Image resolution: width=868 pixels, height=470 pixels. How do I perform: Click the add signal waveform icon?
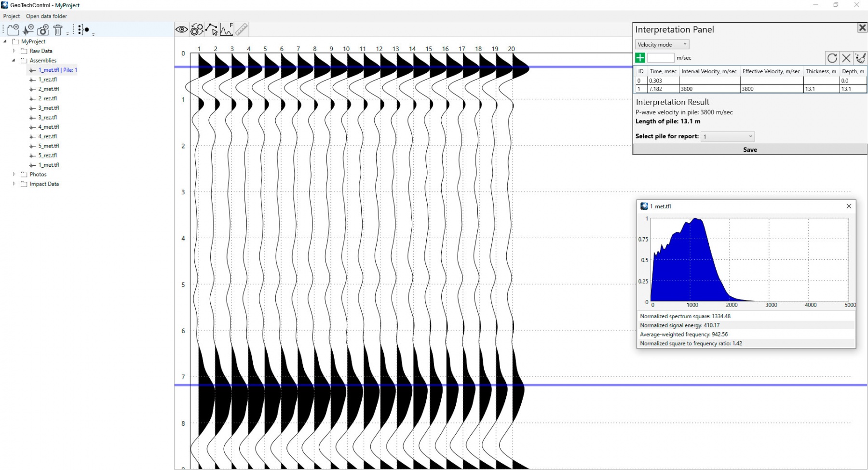pyautogui.click(x=28, y=30)
